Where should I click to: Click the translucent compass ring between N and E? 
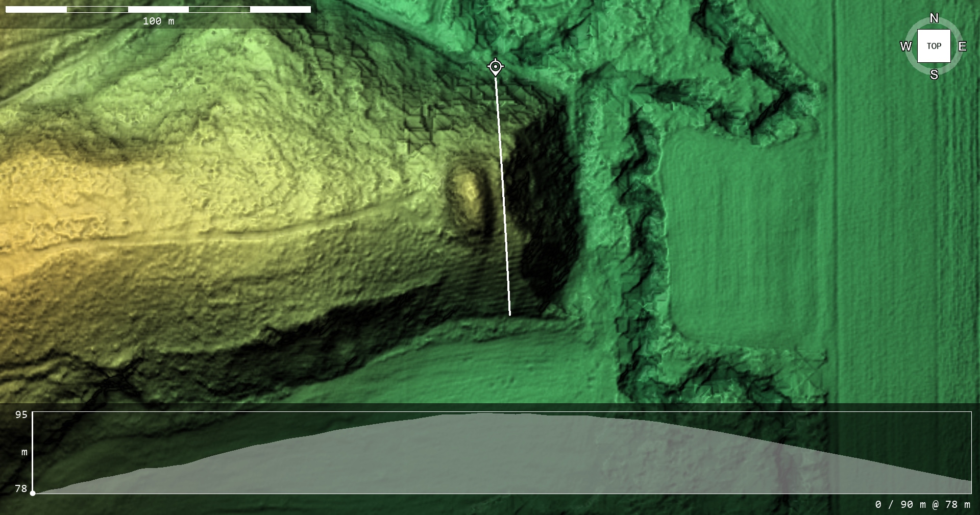(x=953, y=27)
